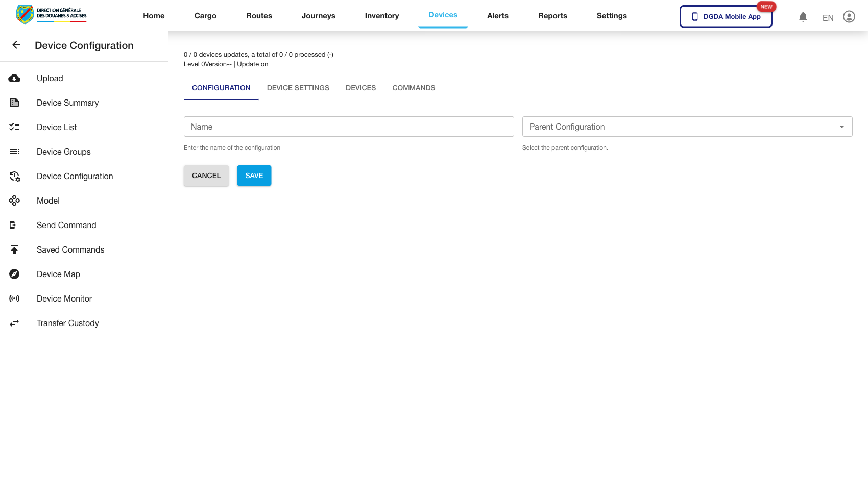Open Model using its nodes icon
Screen dimensions: 868x500
click(x=14, y=200)
